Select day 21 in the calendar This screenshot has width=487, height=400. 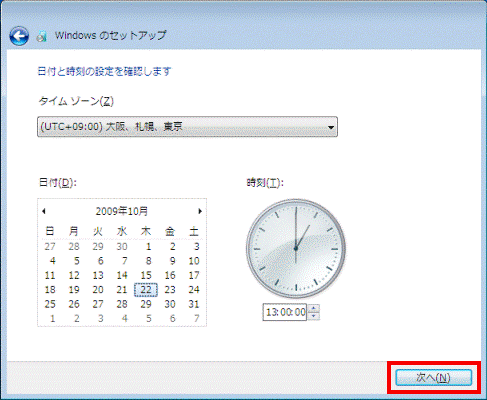[x=122, y=290]
